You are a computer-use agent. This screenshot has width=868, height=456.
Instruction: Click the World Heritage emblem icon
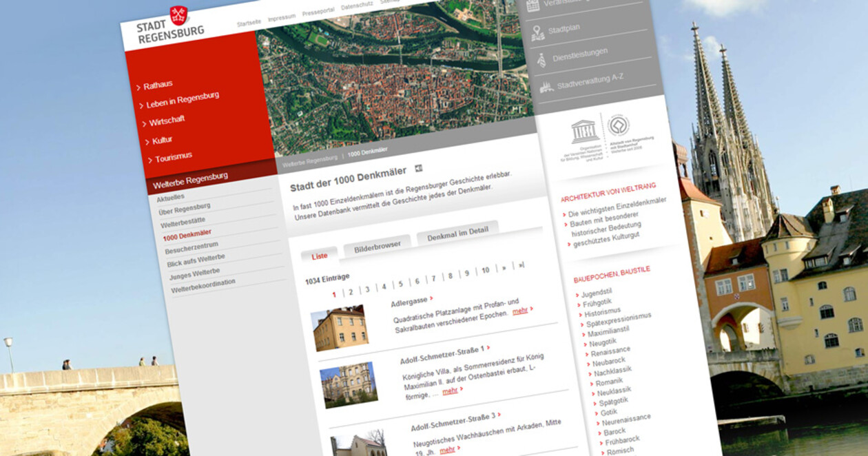619,124
